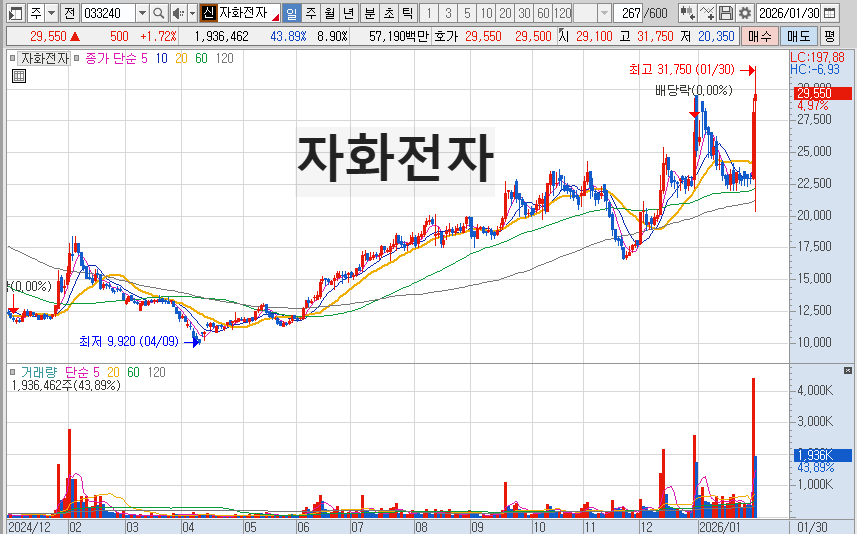Switch to 년 yearly chart period
The height and width of the screenshot is (534, 857).
click(x=348, y=13)
